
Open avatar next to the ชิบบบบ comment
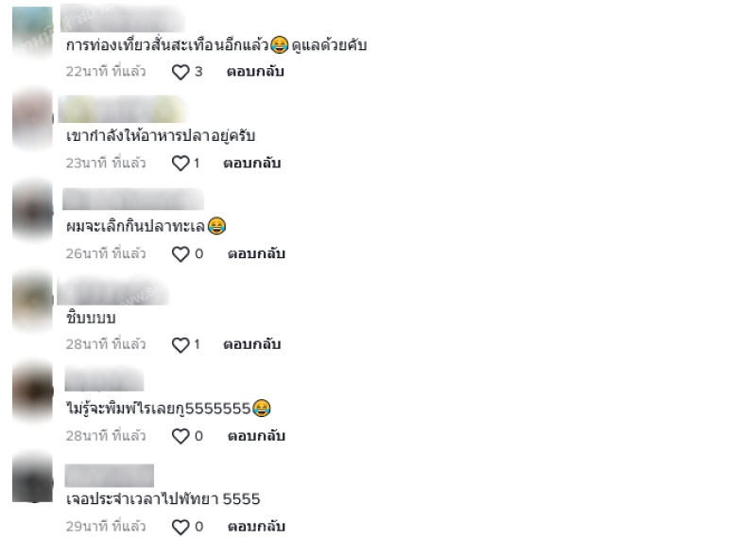32,301
